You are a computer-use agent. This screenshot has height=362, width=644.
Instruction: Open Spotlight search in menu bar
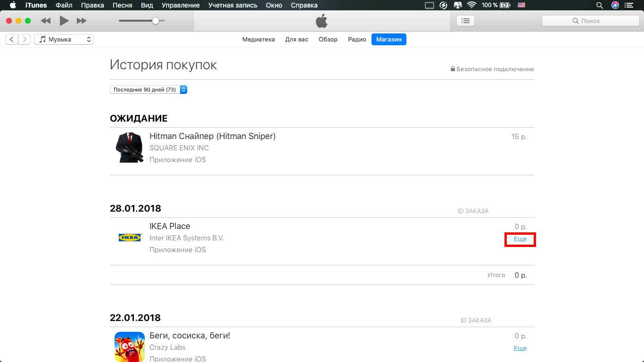[x=600, y=5]
